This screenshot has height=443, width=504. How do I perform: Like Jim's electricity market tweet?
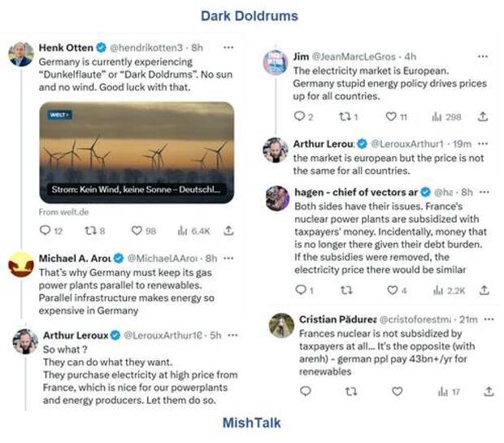(x=392, y=117)
